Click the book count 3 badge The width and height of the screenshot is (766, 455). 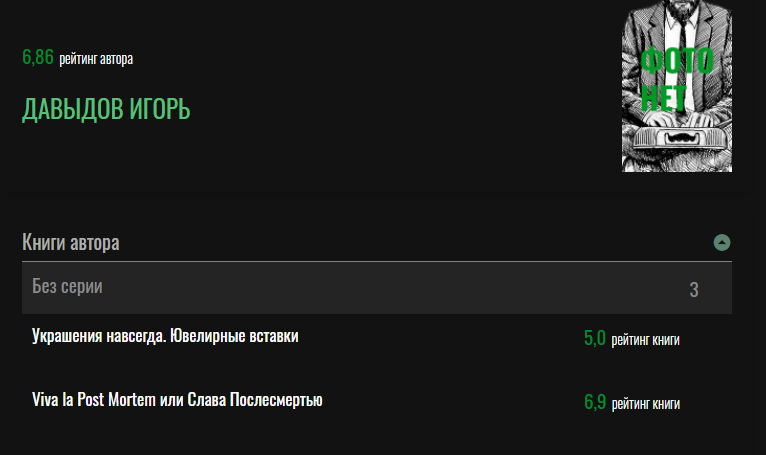(x=694, y=290)
